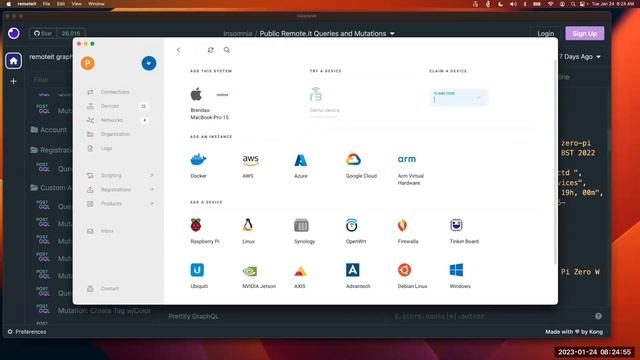
Task: Open Connections in the sidebar
Action: click(x=115, y=92)
